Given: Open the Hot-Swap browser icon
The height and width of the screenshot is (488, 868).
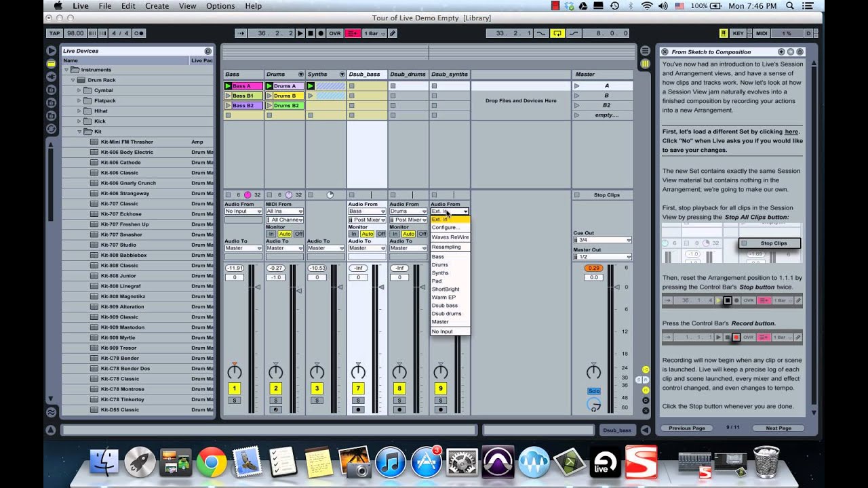Looking at the screenshot, I should click(51, 129).
